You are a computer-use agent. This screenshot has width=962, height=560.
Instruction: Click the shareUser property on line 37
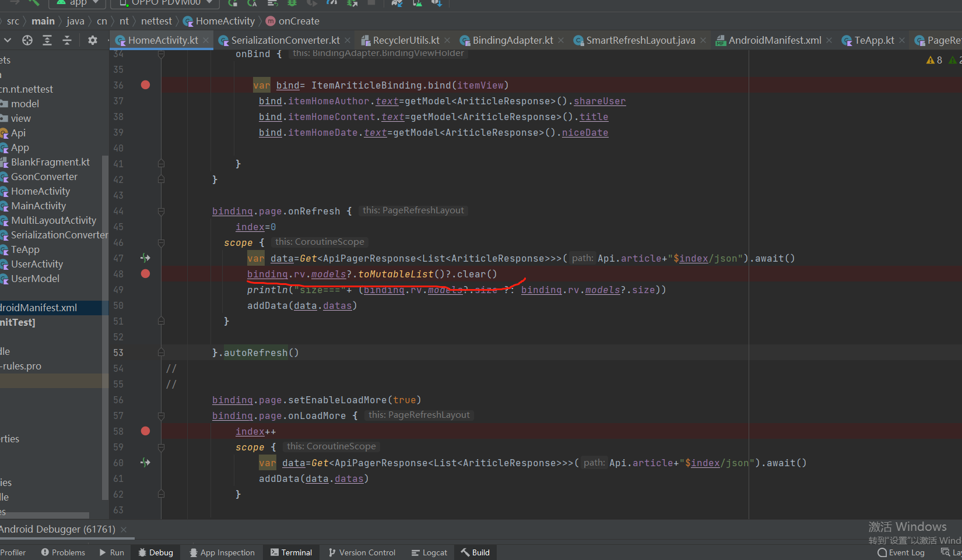[x=599, y=101]
